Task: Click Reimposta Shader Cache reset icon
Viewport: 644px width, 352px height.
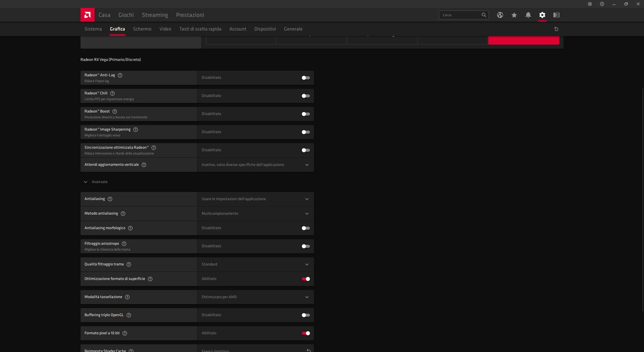Action: (308, 350)
